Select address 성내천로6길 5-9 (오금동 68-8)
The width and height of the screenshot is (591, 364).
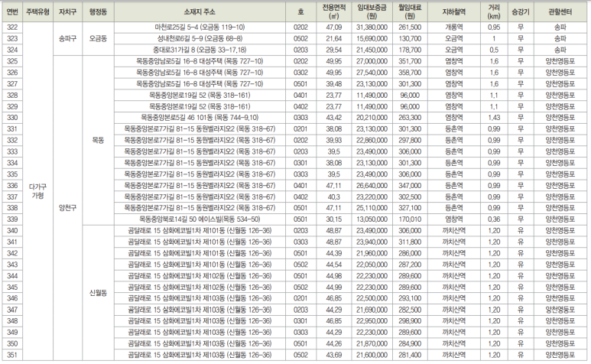click(x=200, y=38)
